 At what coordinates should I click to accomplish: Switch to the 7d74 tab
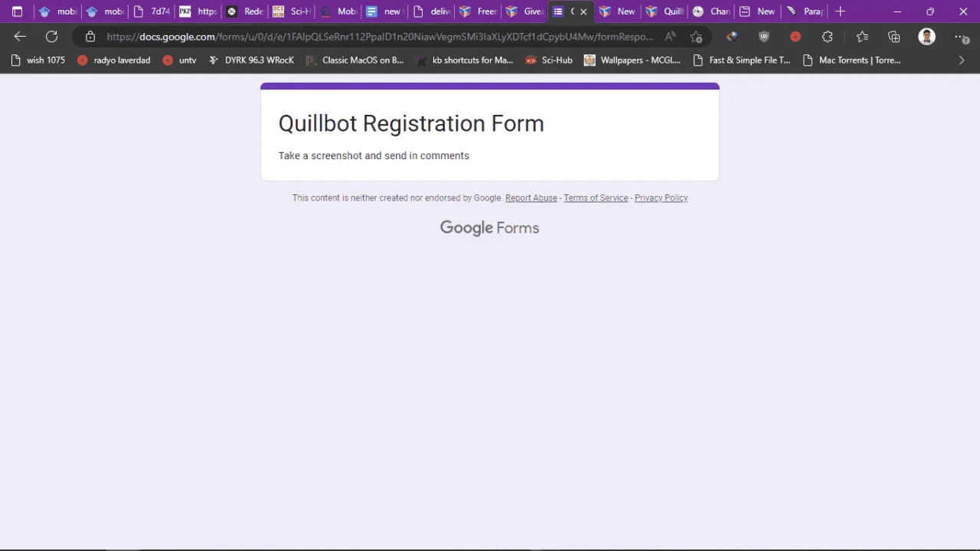click(152, 11)
